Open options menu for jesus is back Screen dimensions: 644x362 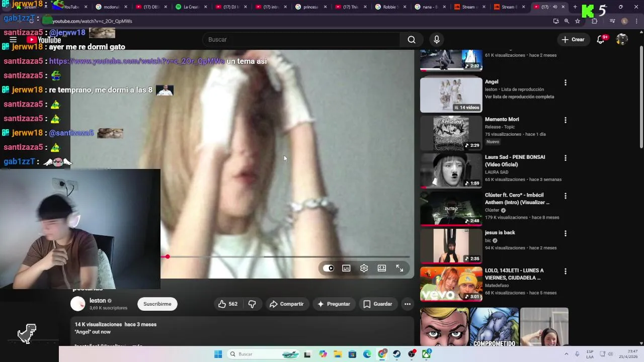pyautogui.click(x=566, y=233)
